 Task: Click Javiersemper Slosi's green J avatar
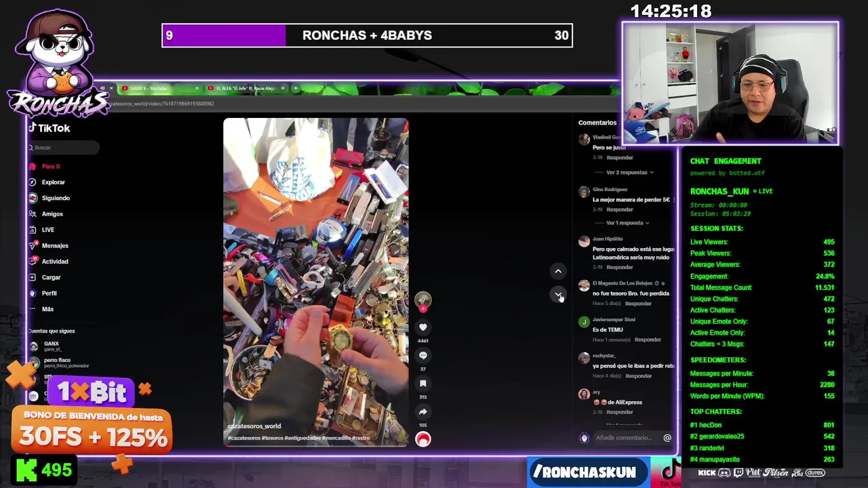pyautogui.click(x=584, y=322)
